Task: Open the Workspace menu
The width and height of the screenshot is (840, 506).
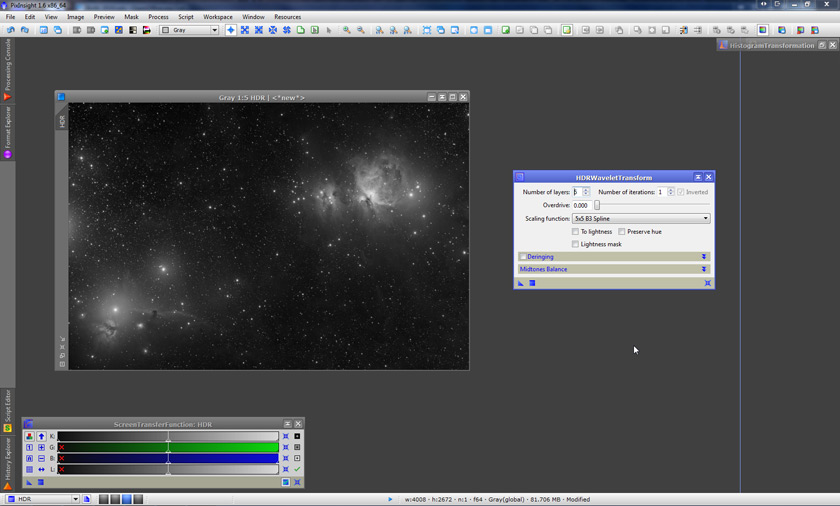Action: point(217,17)
